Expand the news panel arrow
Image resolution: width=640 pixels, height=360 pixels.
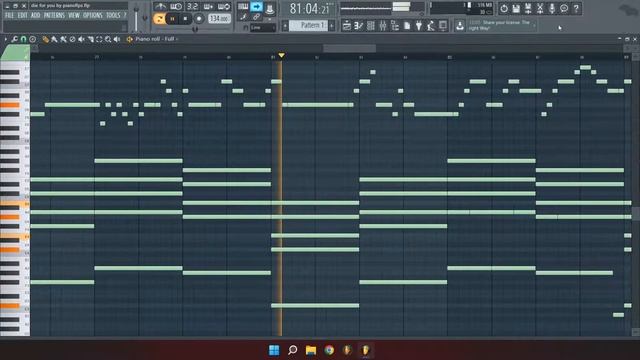point(533,26)
